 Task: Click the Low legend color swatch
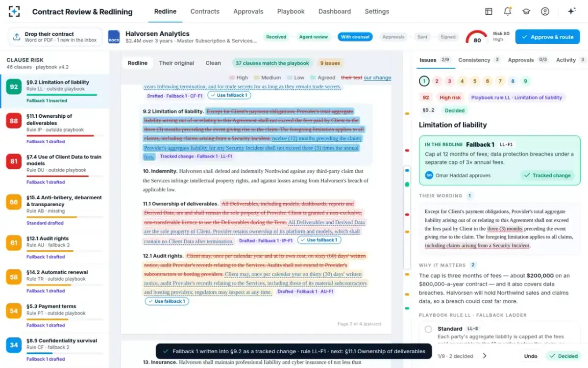tap(290, 78)
